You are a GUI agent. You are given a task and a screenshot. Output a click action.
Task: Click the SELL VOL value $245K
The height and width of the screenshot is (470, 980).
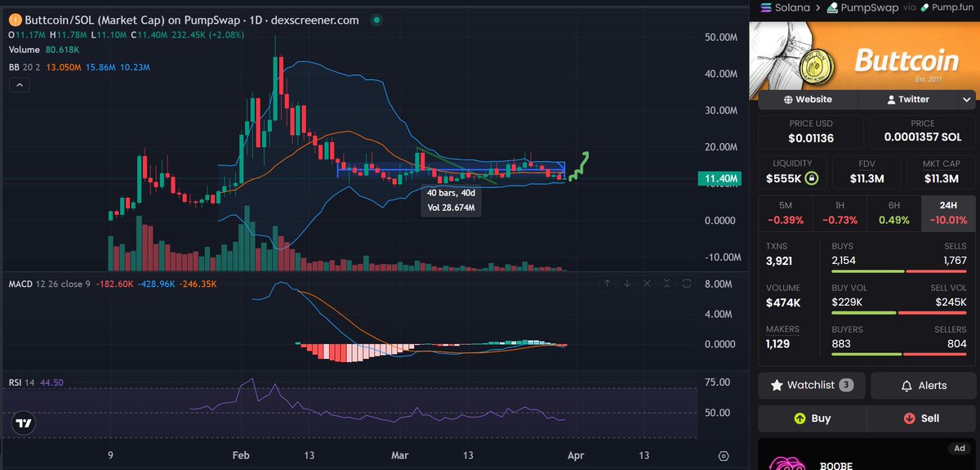pos(951,302)
